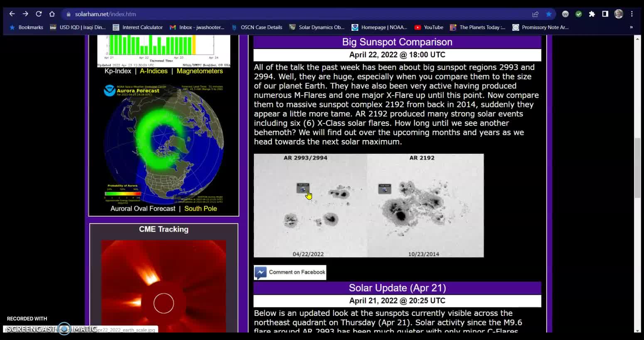Open the Magnetometers link
Image resolution: width=644 pixels, height=340 pixels.
tap(200, 71)
